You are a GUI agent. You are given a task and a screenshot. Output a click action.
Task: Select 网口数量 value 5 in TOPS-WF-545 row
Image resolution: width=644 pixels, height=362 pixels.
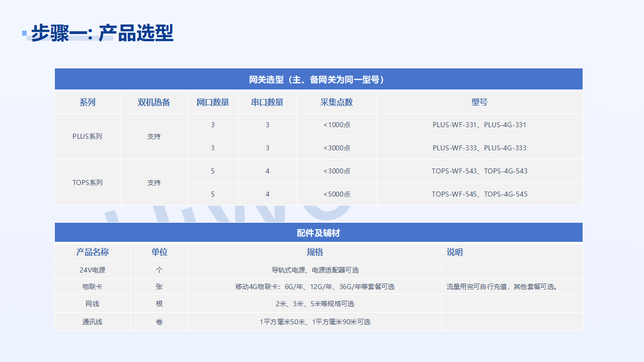[x=213, y=194]
